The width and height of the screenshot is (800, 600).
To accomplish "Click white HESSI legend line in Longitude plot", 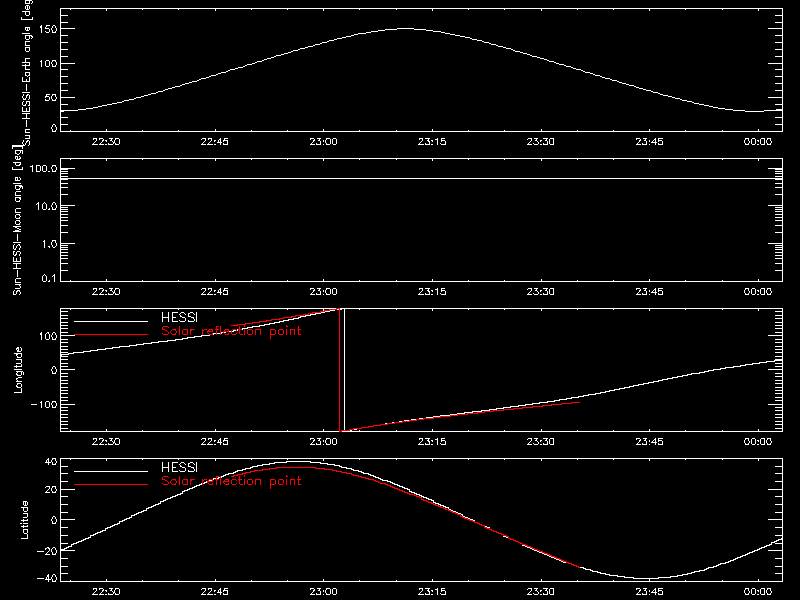I will [x=111, y=321].
